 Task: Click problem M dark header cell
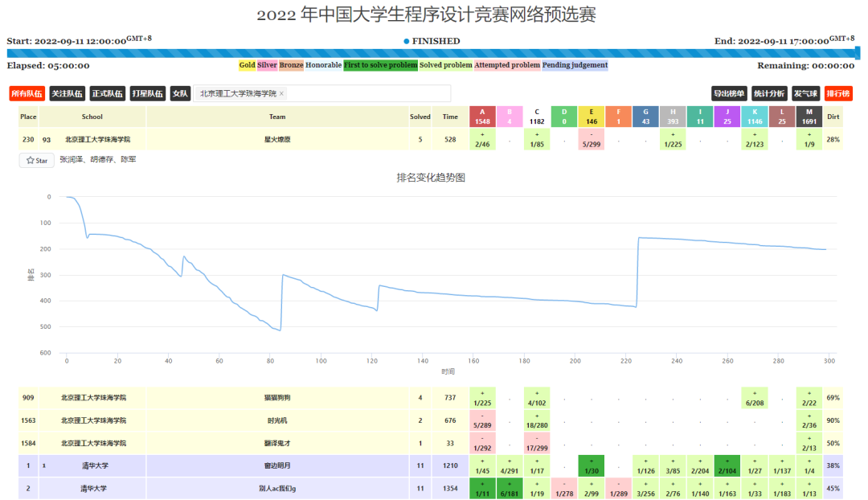(x=809, y=117)
